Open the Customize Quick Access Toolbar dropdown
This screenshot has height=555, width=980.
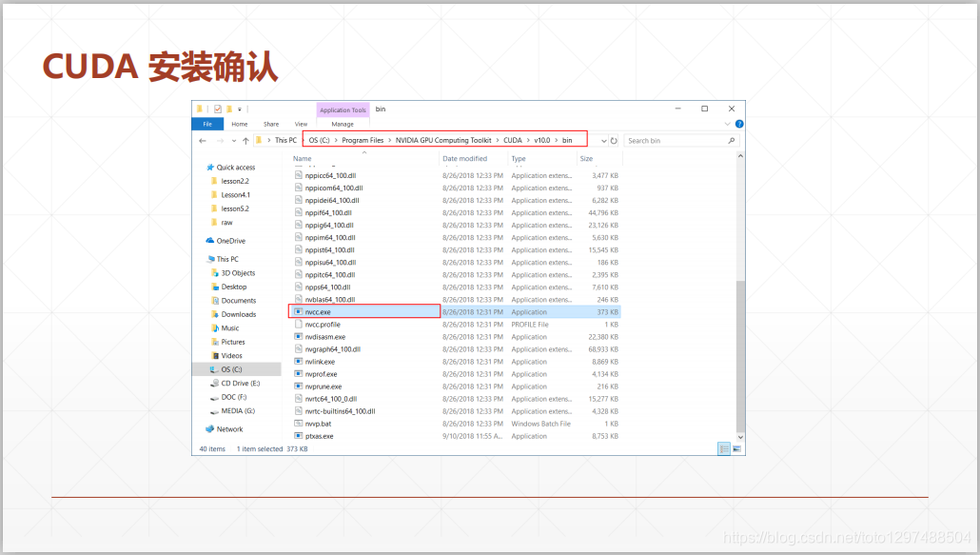[x=240, y=109]
